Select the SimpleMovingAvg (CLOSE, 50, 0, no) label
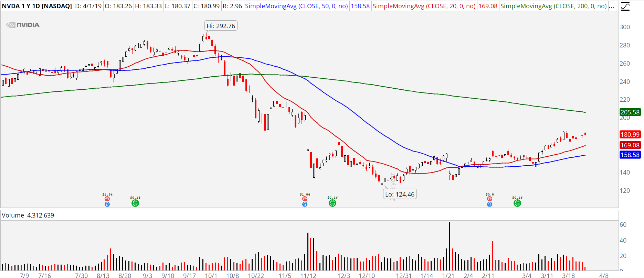 [296, 6]
